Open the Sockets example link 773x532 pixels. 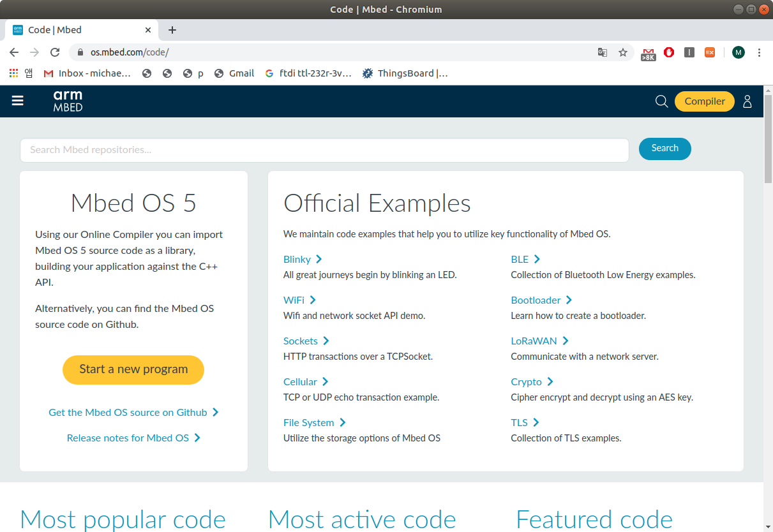tap(306, 341)
